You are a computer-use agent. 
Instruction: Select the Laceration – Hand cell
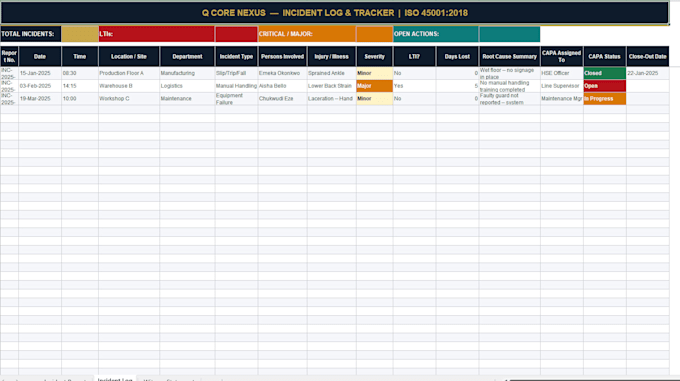tap(332, 98)
